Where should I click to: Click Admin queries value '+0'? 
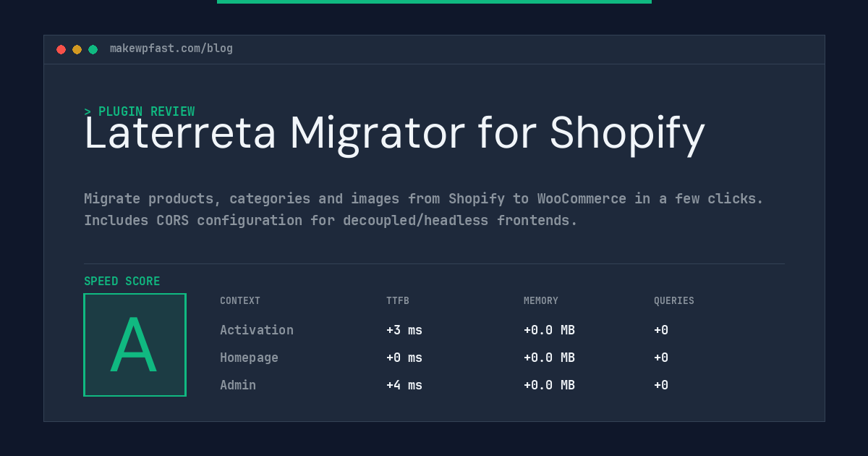point(661,385)
